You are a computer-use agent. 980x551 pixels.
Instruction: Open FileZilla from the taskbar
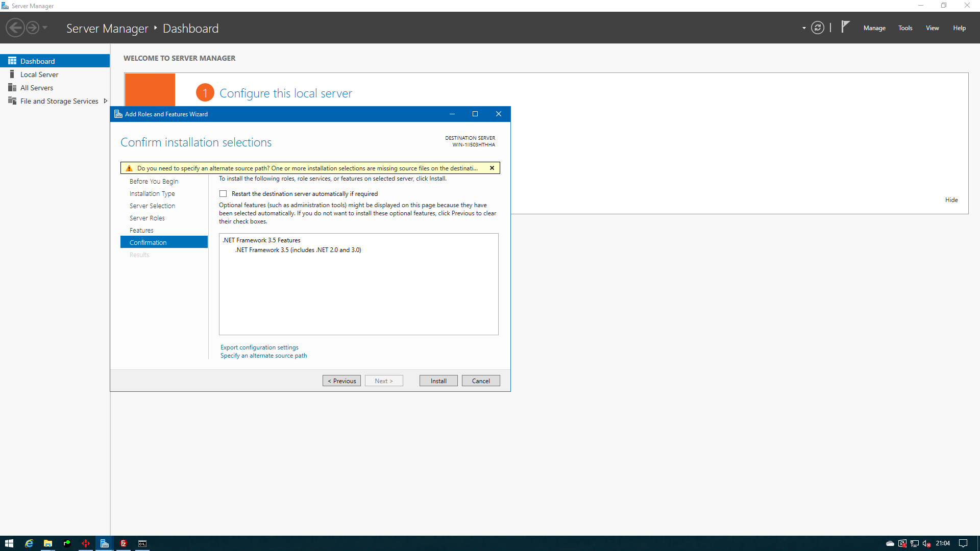pos(124,543)
